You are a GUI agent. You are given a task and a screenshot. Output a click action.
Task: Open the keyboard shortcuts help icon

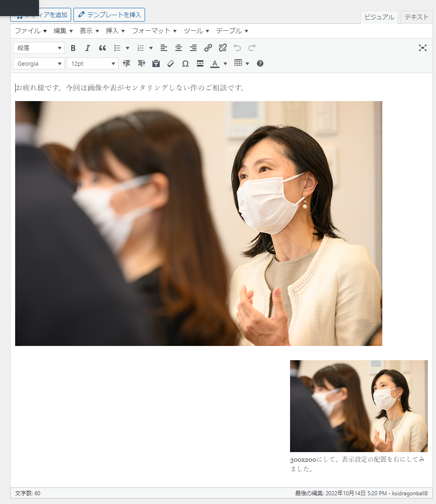click(260, 63)
